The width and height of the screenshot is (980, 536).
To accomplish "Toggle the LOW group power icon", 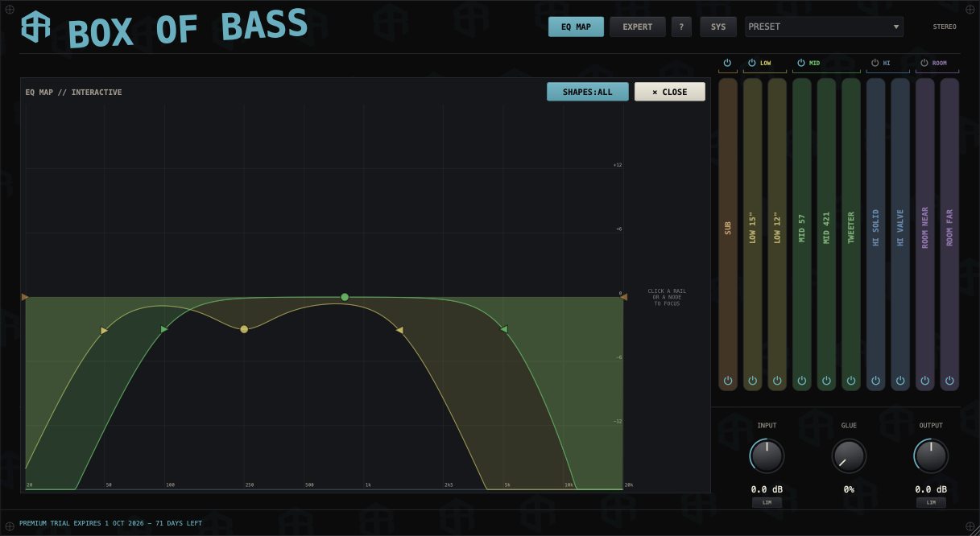I will click(x=752, y=63).
